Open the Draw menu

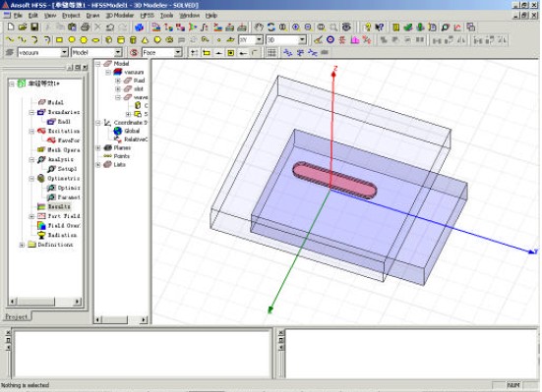pos(92,16)
